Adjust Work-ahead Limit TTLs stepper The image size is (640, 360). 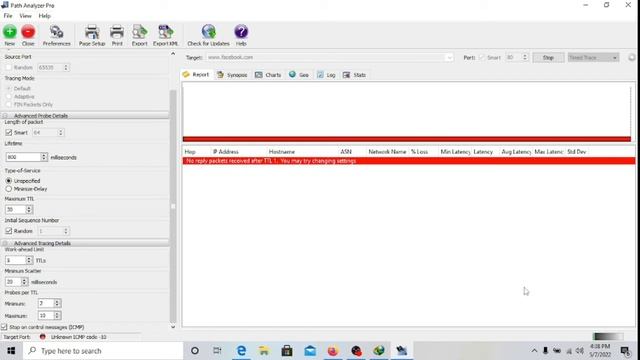tap(29, 260)
